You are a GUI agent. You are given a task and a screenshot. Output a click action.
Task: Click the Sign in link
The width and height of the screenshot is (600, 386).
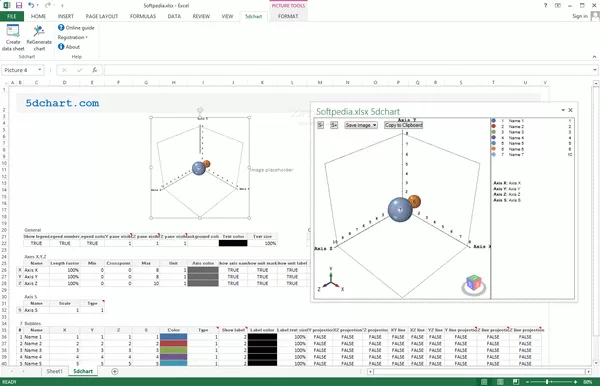580,16
